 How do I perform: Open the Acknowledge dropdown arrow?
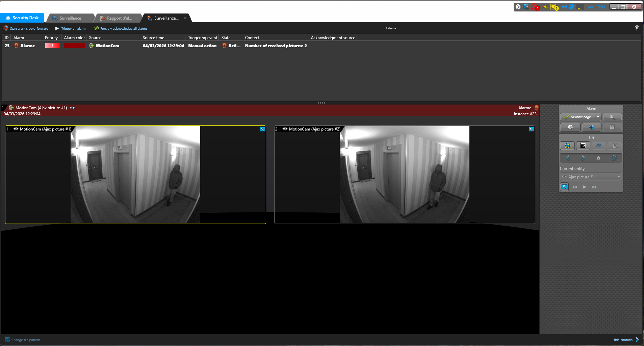coord(598,117)
